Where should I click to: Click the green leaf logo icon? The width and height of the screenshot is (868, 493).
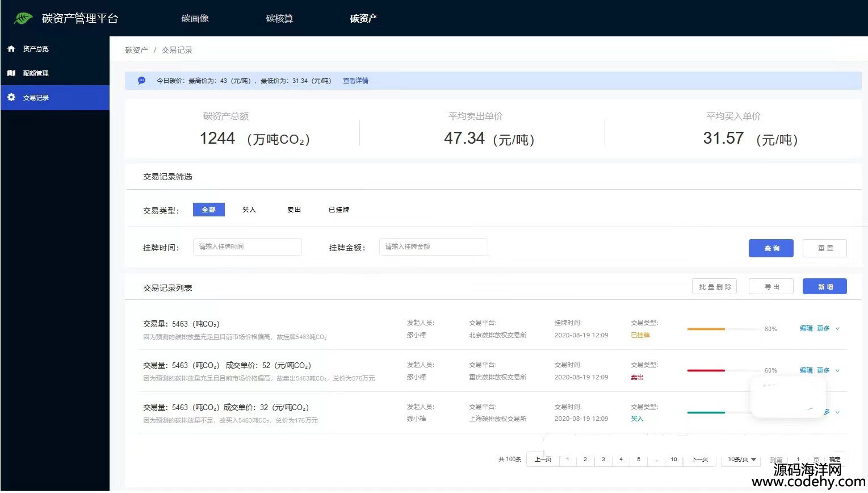tap(23, 18)
